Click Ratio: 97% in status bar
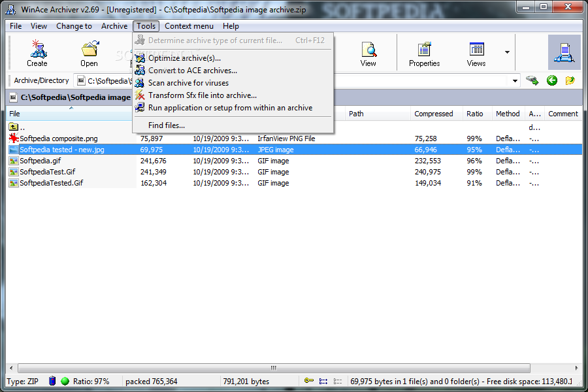The width and height of the screenshot is (588, 392). pyautogui.click(x=91, y=382)
